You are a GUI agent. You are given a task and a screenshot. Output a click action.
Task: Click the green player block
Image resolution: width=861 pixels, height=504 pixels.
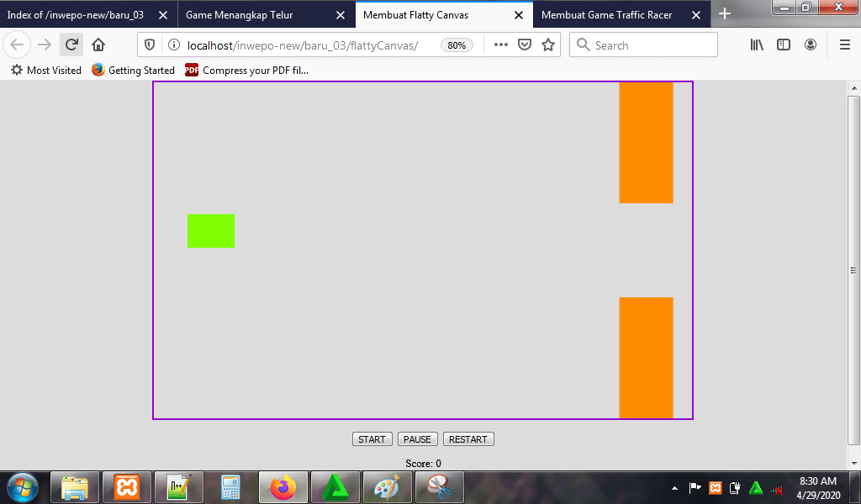pyautogui.click(x=211, y=231)
